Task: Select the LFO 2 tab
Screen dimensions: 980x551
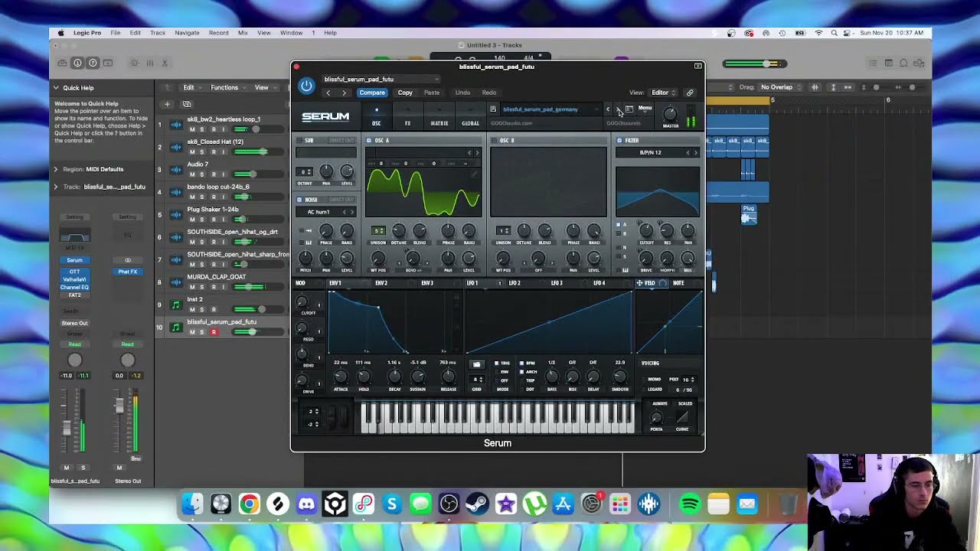Action: pos(514,283)
